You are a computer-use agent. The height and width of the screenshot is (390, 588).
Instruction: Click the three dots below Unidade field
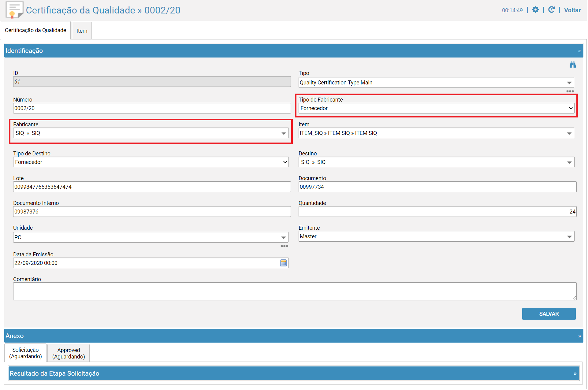(x=284, y=246)
